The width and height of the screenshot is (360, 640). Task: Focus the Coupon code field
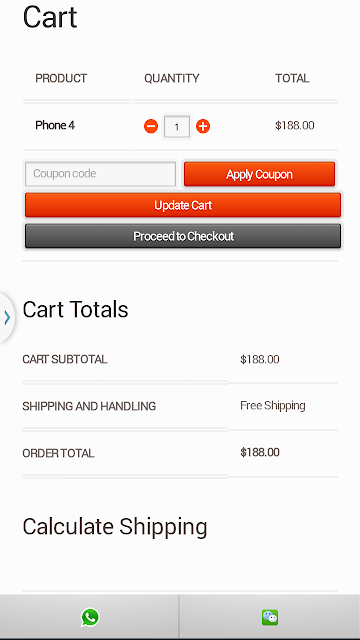coord(100,174)
